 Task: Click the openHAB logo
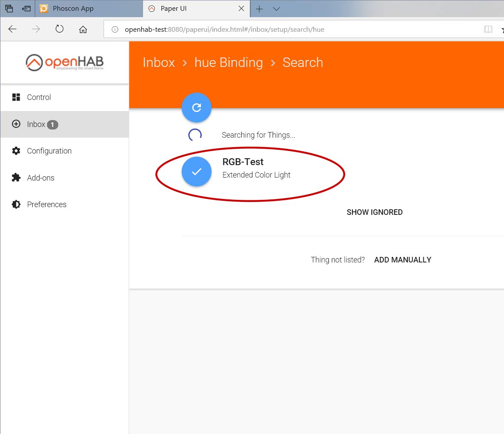coord(64,62)
